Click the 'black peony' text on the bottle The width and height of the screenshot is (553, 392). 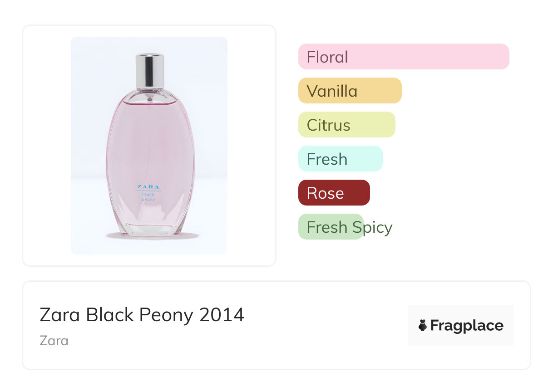pos(148,197)
